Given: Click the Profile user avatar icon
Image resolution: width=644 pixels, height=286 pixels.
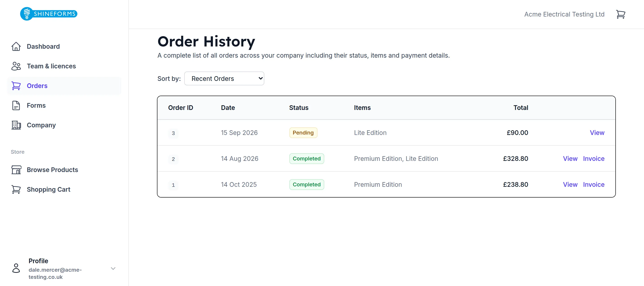Looking at the screenshot, I should click(16, 268).
